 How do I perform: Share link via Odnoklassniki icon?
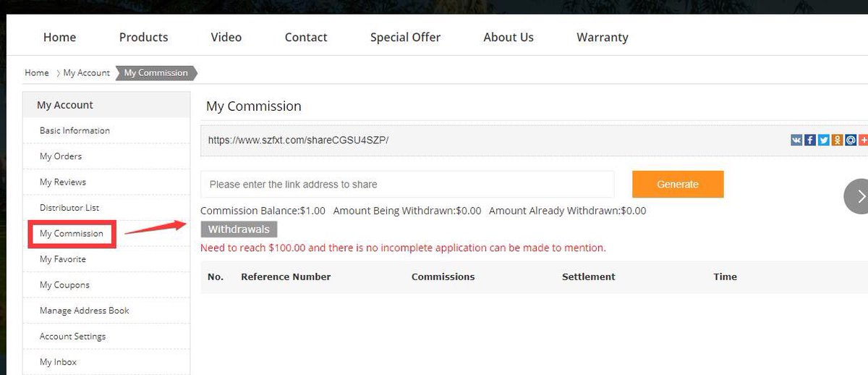pyautogui.click(x=837, y=140)
